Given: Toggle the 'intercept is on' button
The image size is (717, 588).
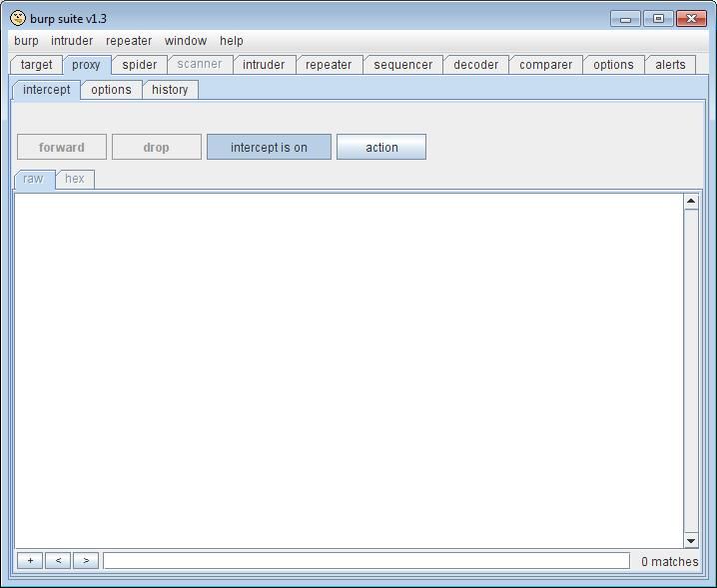Looking at the screenshot, I should tap(269, 148).
